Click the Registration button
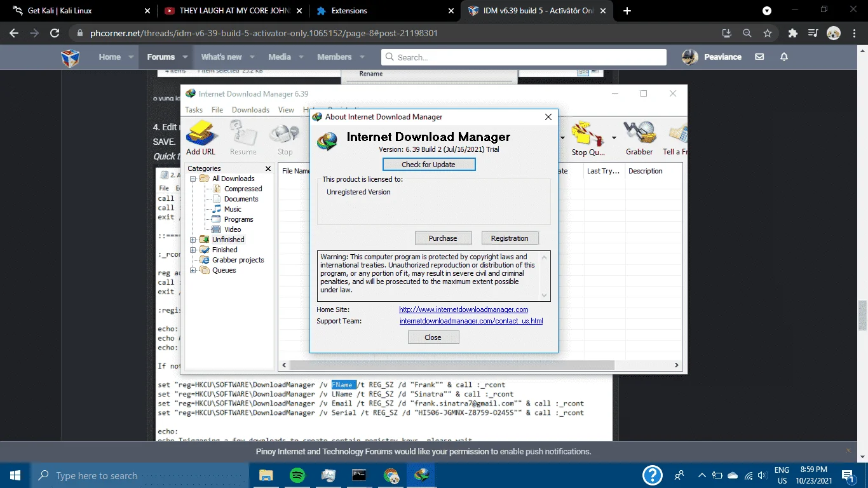Image resolution: width=868 pixels, height=488 pixels. (x=510, y=238)
